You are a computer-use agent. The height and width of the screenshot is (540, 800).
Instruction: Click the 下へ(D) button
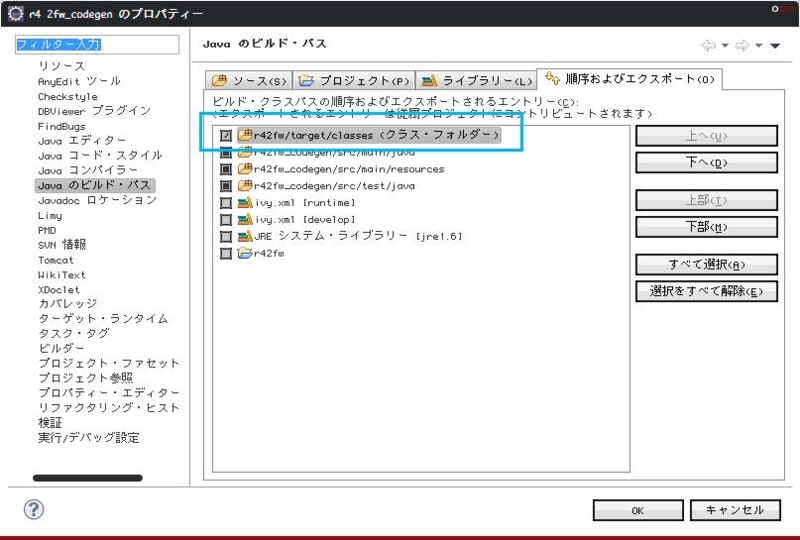[706, 163]
